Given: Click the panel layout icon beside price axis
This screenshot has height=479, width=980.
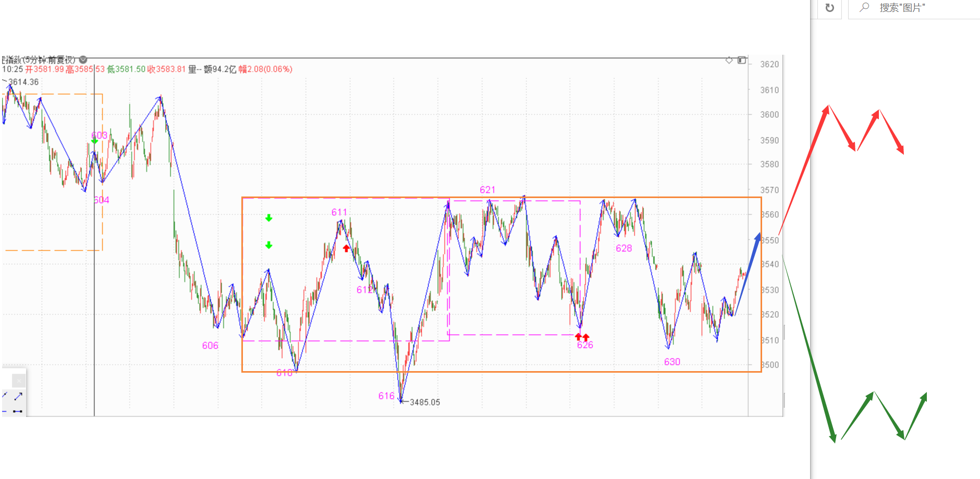Looking at the screenshot, I should [x=742, y=60].
